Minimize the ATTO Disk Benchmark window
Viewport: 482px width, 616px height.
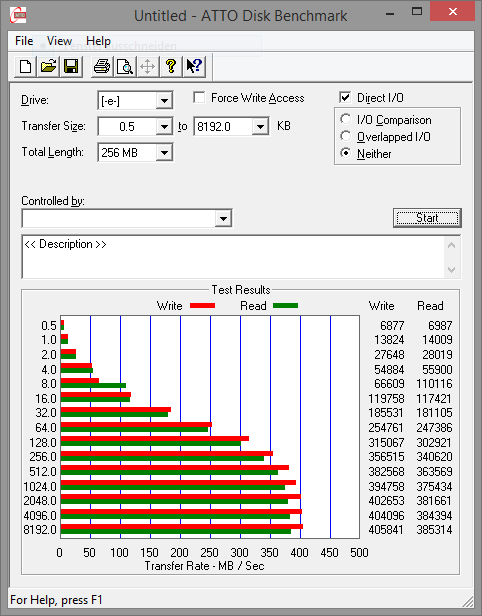pyautogui.click(x=390, y=13)
